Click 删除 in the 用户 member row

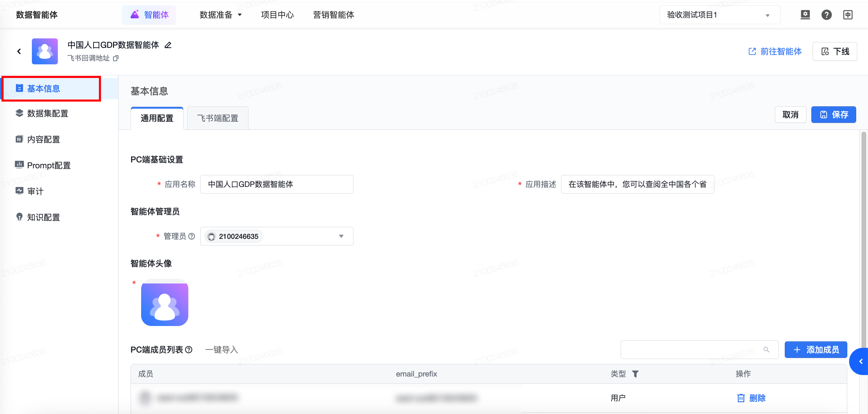[751, 398]
